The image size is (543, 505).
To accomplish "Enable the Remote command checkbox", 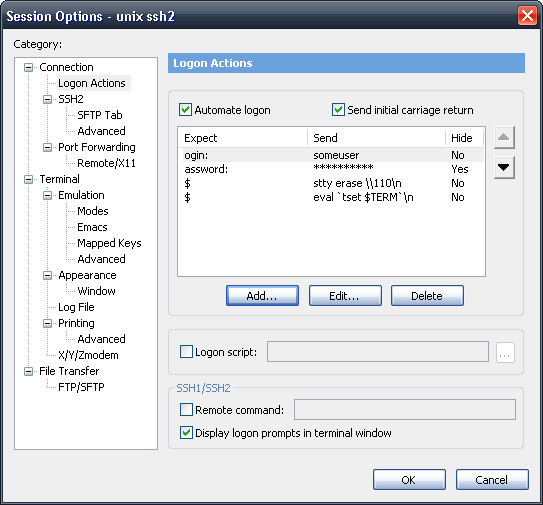I will pyautogui.click(x=186, y=409).
